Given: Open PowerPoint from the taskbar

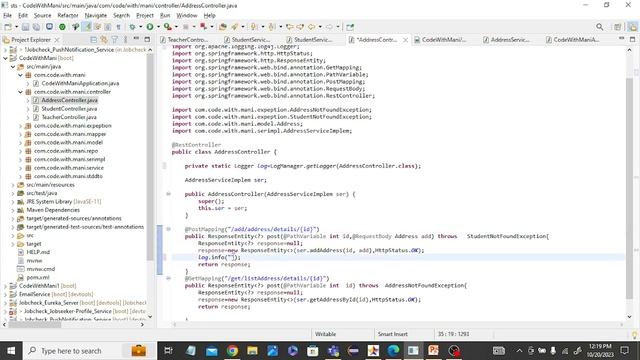Looking at the screenshot, I should pyautogui.click(x=433, y=351).
